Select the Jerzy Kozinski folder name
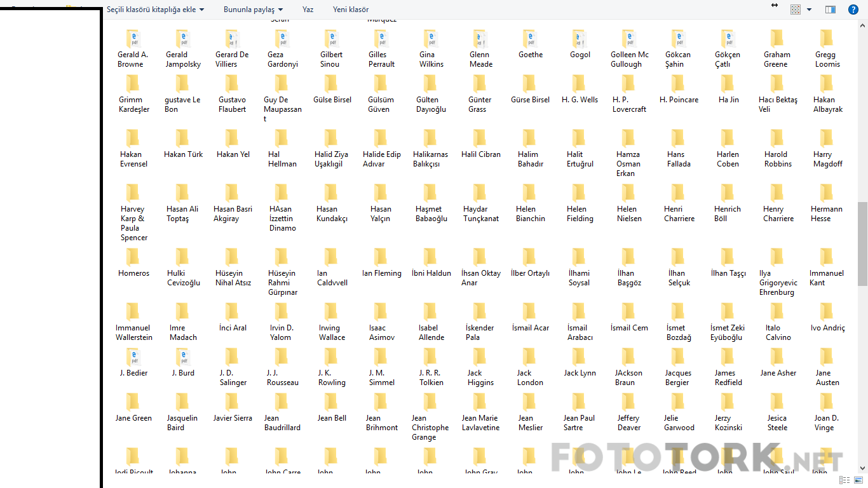Viewport: 868px width, 488px height. tap(728, 423)
